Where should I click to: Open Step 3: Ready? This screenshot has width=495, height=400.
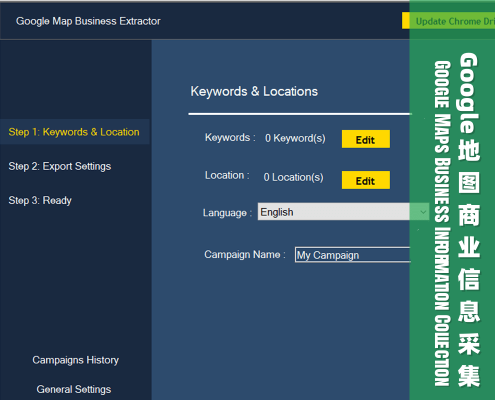click(40, 200)
